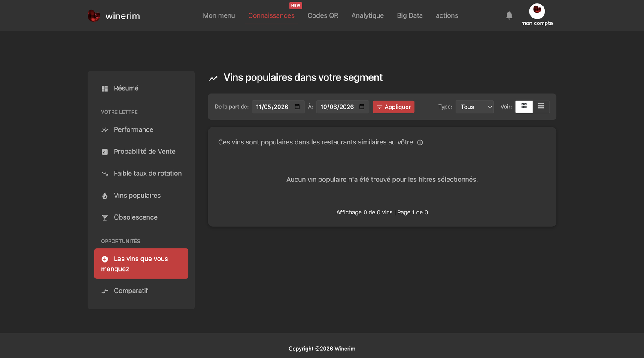This screenshot has height=358, width=644.
Task: Click the Winerim logo icon
Action: pos(94,16)
